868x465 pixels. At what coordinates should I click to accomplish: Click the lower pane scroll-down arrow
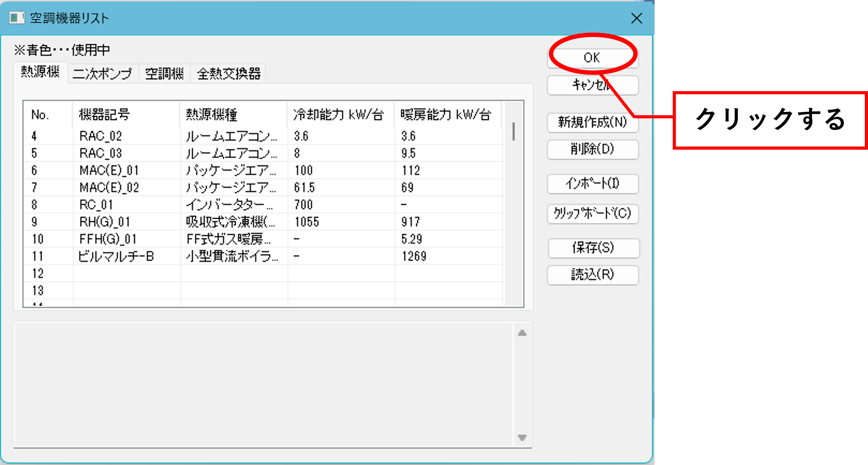coord(522,437)
